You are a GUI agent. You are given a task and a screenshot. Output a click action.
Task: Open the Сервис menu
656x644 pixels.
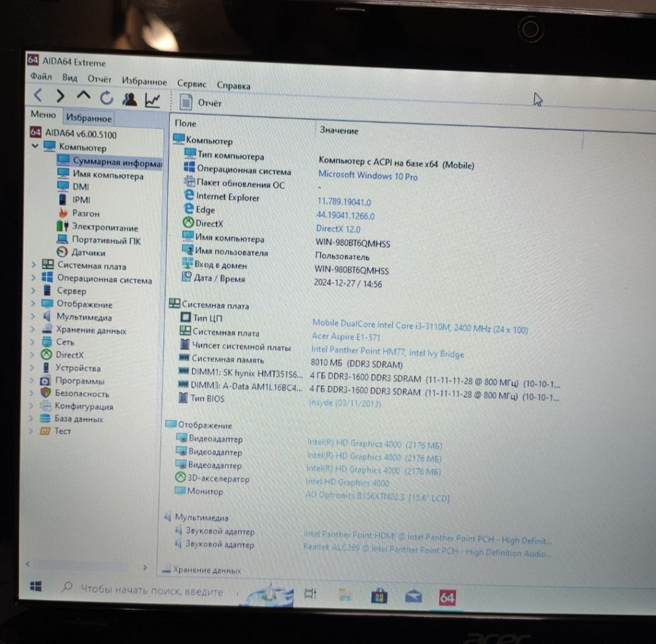tap(191, 84)
